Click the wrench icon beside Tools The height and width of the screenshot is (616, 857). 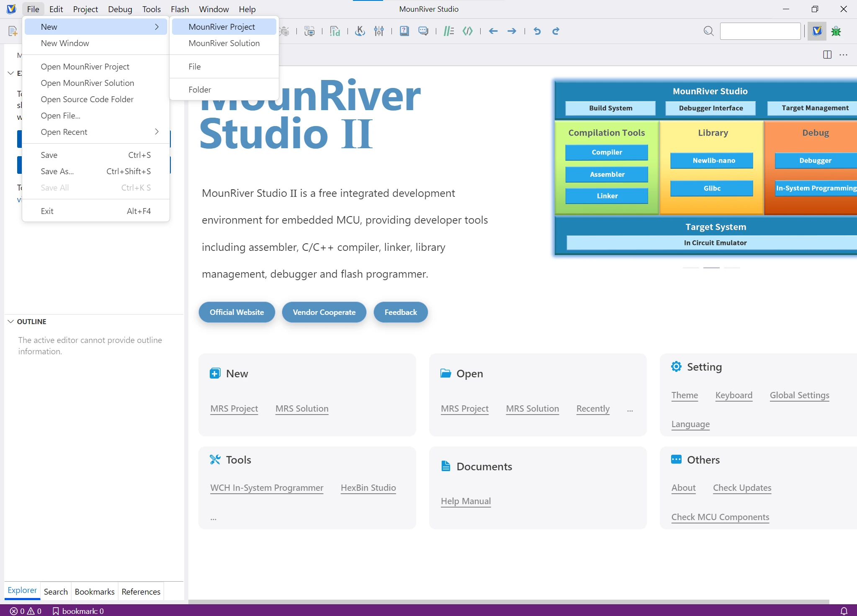(x=215, y=459)
